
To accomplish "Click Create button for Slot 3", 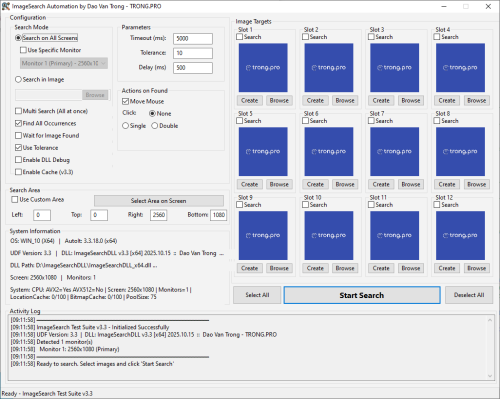I will click(x=381, y=101).
